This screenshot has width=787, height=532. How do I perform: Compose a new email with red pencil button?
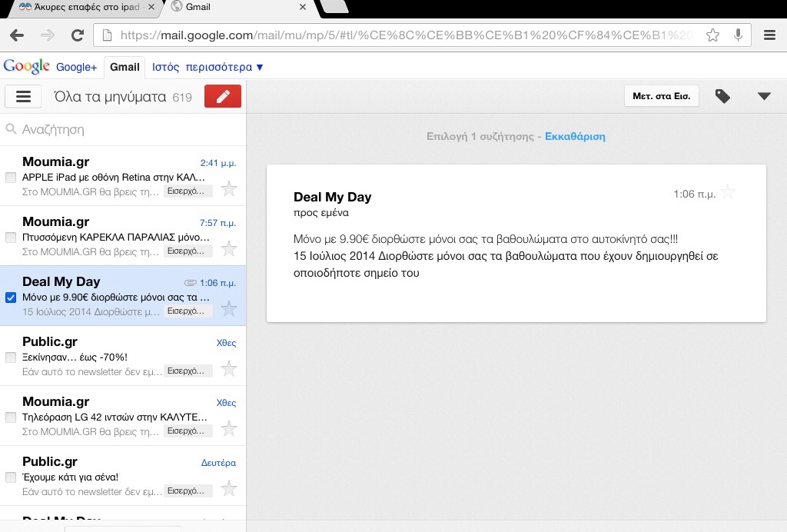[223, 96]
